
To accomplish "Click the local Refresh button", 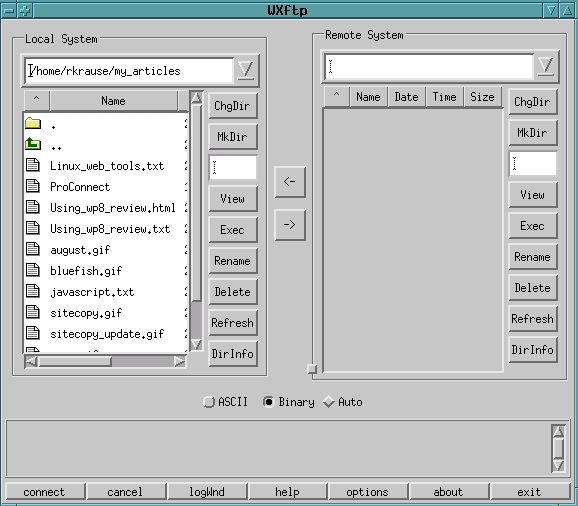I will click(233, 323).
